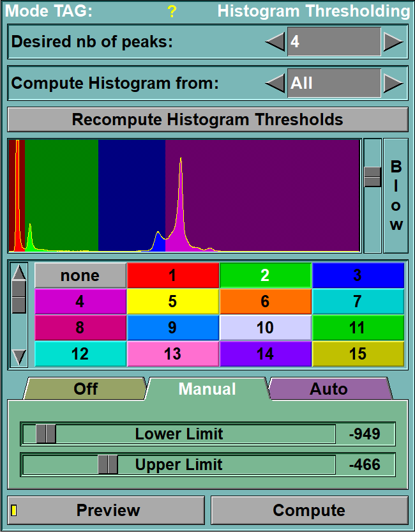Select red tag 1
The height and width of the screenshot is (532, 415).
coord(173,275)
